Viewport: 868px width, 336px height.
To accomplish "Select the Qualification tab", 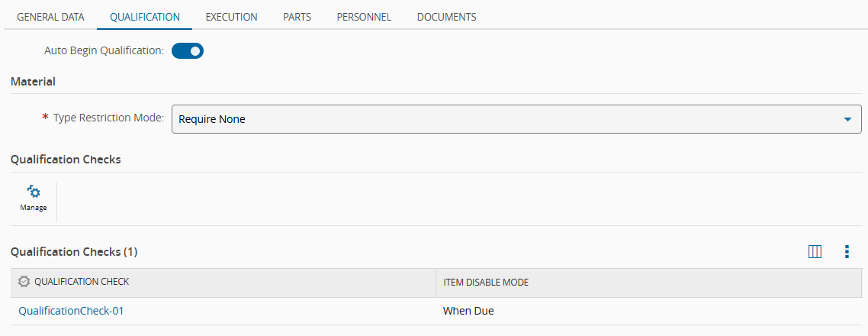I will click(145, 17).
